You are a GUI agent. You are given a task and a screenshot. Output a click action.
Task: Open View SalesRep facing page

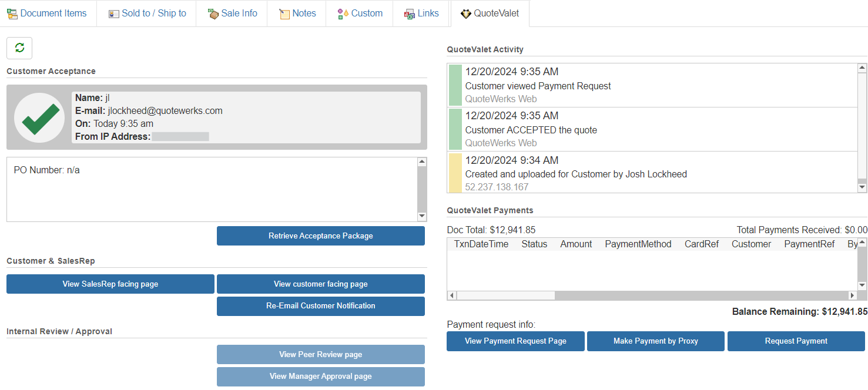tap(110, 284)
